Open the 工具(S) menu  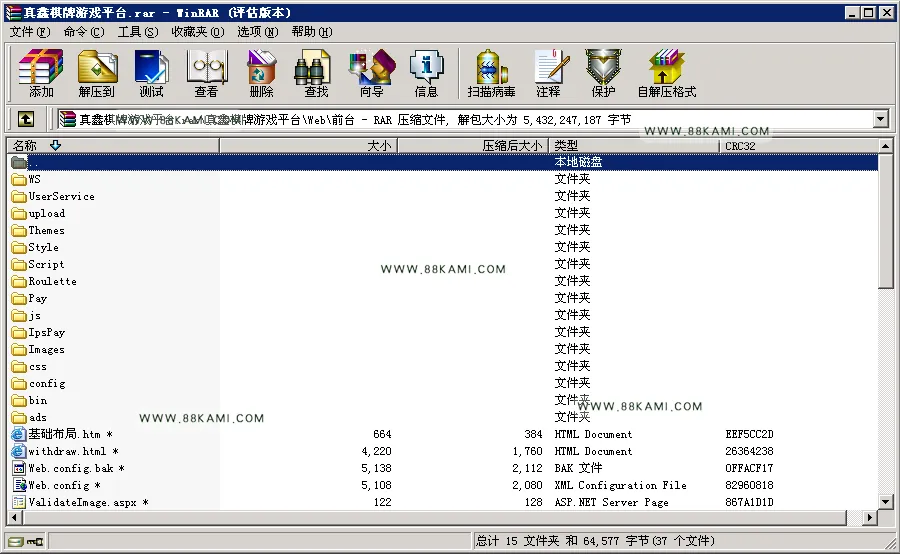(x=138, y=32)
